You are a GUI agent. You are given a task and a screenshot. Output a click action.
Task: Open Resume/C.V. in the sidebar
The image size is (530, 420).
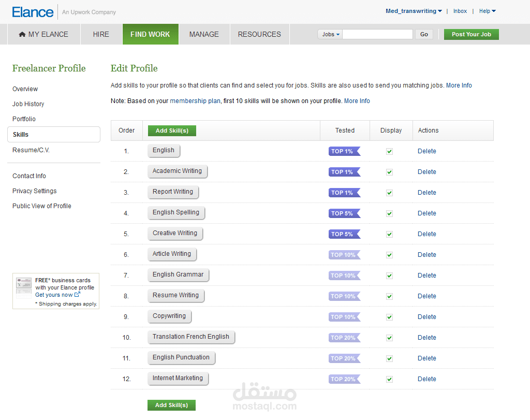[x=31, y=150]
